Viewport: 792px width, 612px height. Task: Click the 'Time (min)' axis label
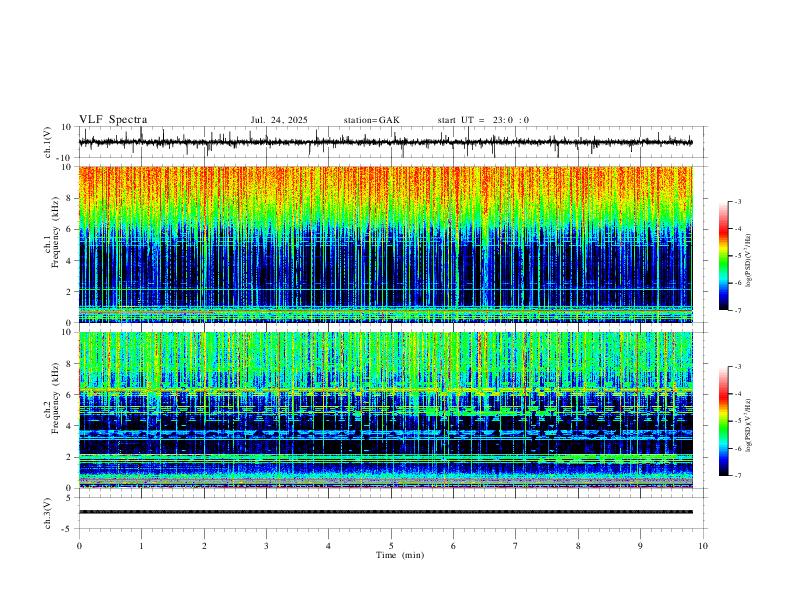pyautogui.click(x=400, y=555)
